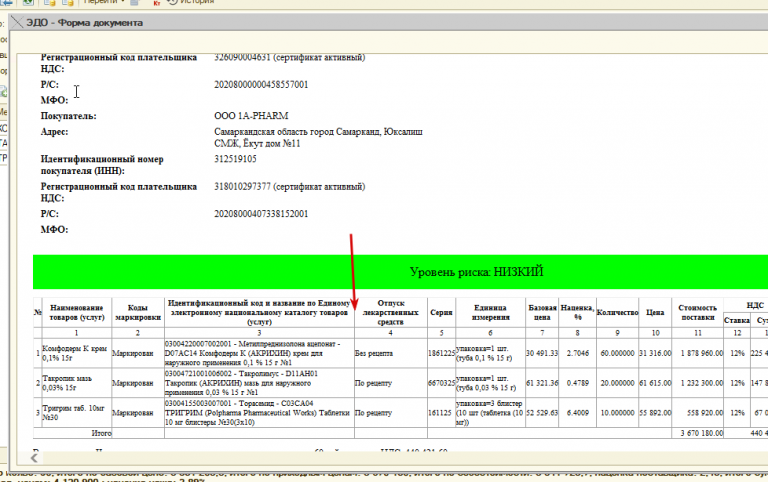768x482 pixels.
Task: Click the Наименование товаров (услуг) column header
Action: (77, 313)
